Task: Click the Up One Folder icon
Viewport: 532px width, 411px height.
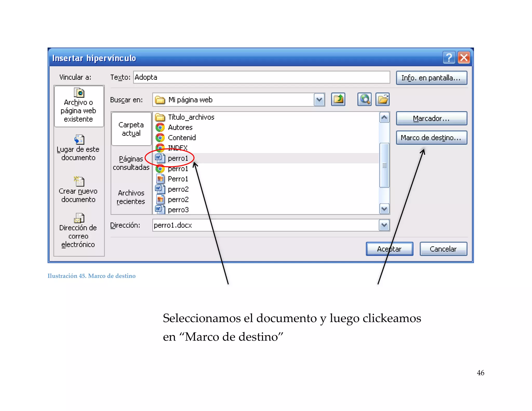Action: pos(338,100)
